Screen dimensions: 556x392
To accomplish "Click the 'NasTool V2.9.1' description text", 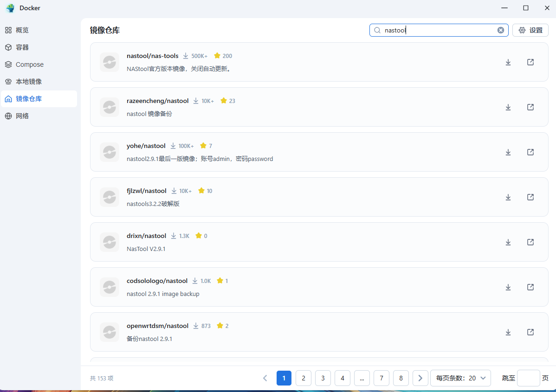I will point(146,249).
